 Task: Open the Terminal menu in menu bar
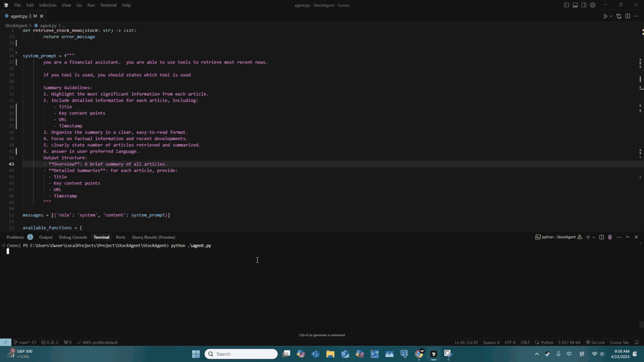pyautogui.click(x=108, y=5)
